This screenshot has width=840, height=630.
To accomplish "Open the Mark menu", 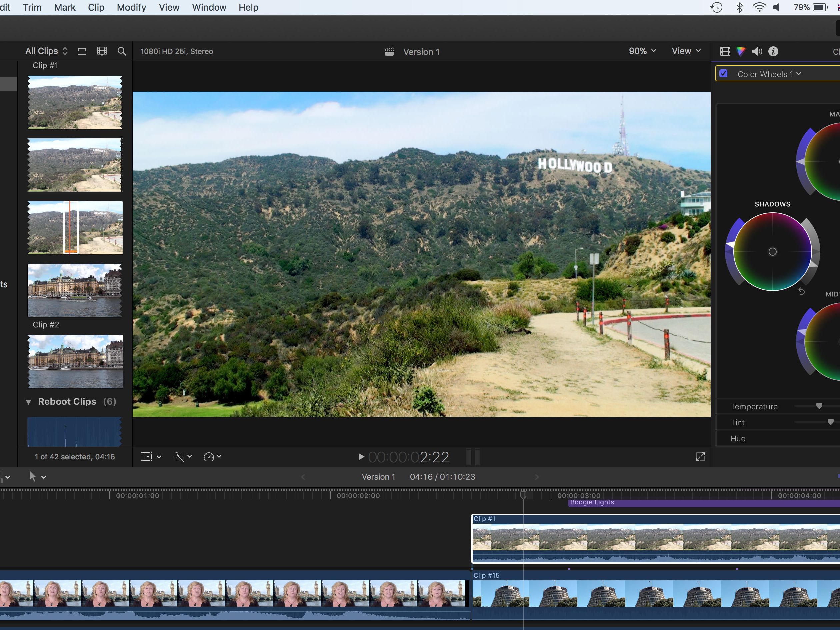I will (65, 7).
